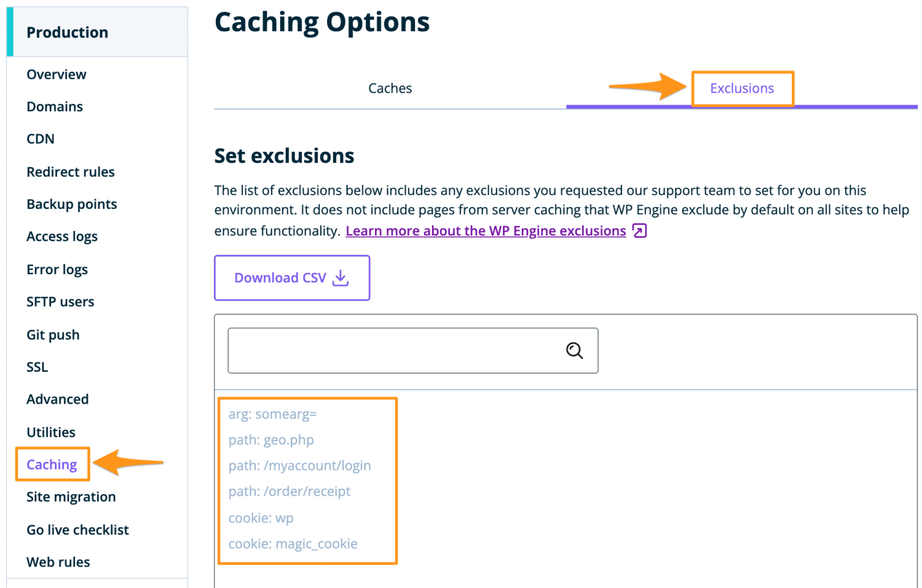Go to the Domains section
922x588 pixels.
(x=54, y=106)
